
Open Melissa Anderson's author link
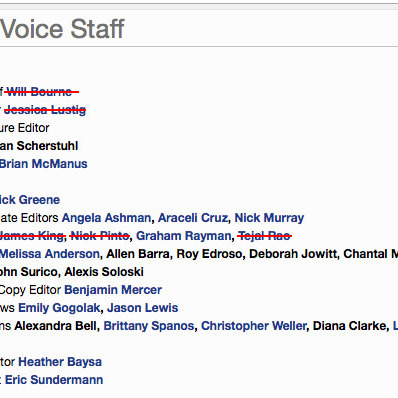pyautogui.click(x=50, y=254)
